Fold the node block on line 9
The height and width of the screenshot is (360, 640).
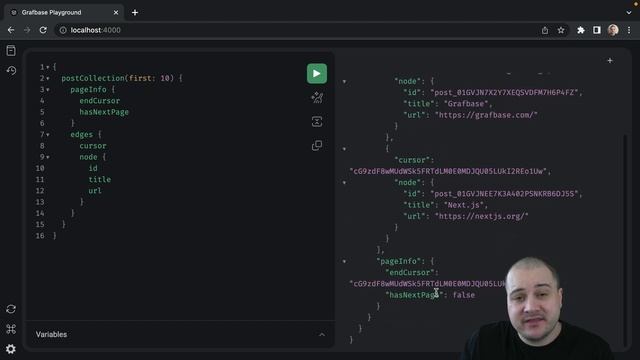point(48,157)
